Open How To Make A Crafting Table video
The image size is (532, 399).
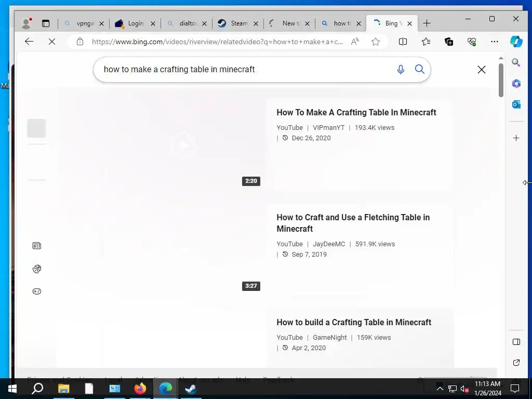click(356, 112)
